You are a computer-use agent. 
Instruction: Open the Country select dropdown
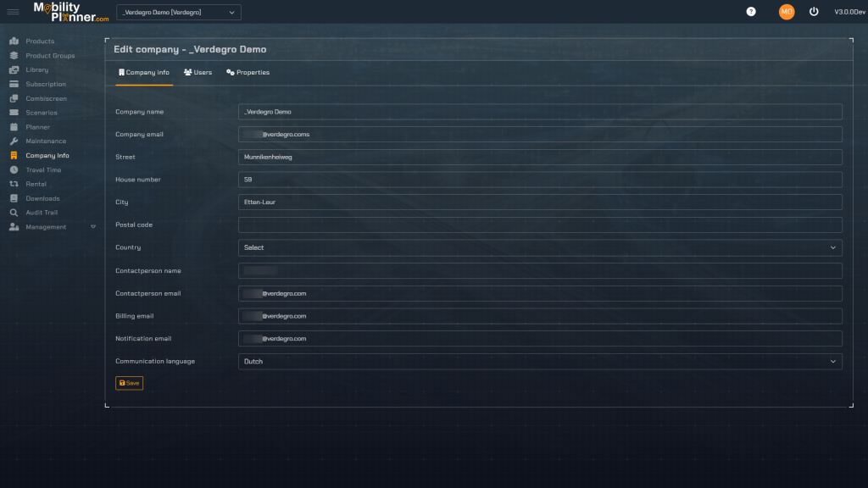click(540, 247)
